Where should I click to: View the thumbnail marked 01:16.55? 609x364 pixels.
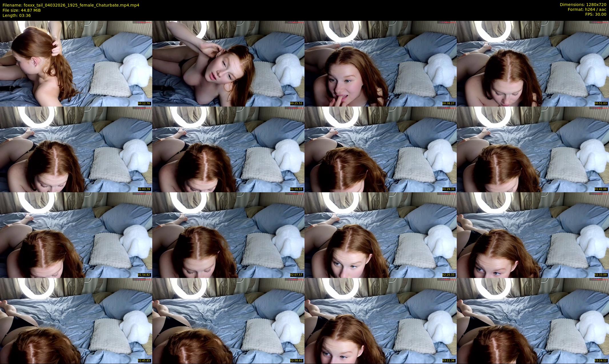[x=228, y=149]
